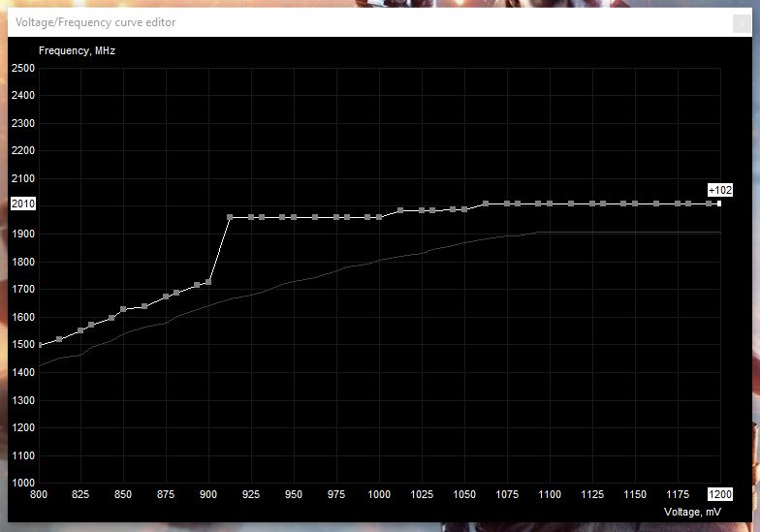Close the curve editor window
The width and height of the screenshot is (760, 532).
[x=742, y=23]
